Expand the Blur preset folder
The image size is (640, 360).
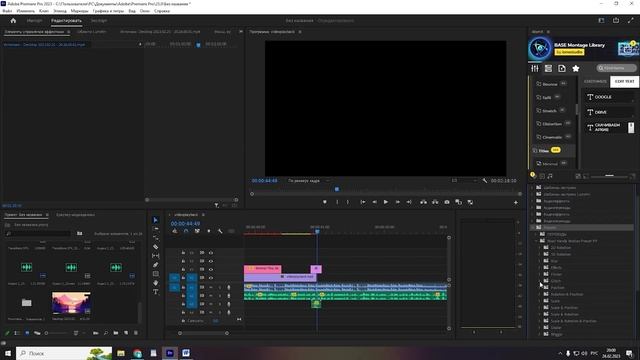[540, 261]
